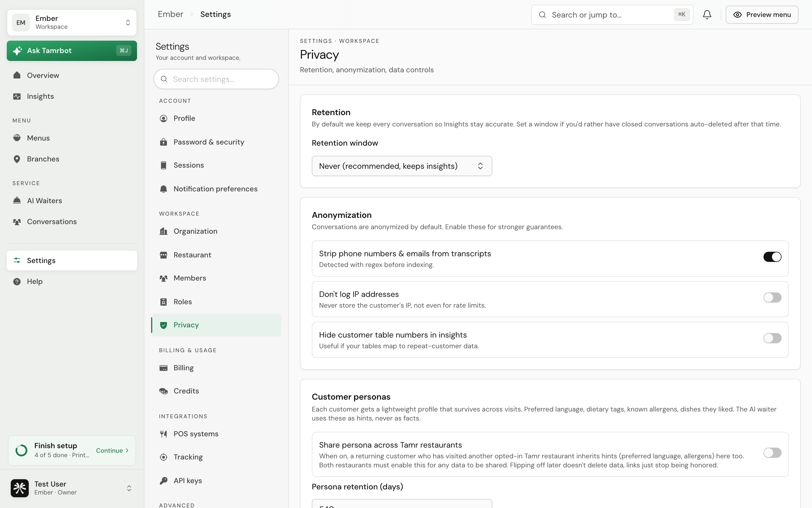Click the EM workspace avatar

tap(21, 23)
